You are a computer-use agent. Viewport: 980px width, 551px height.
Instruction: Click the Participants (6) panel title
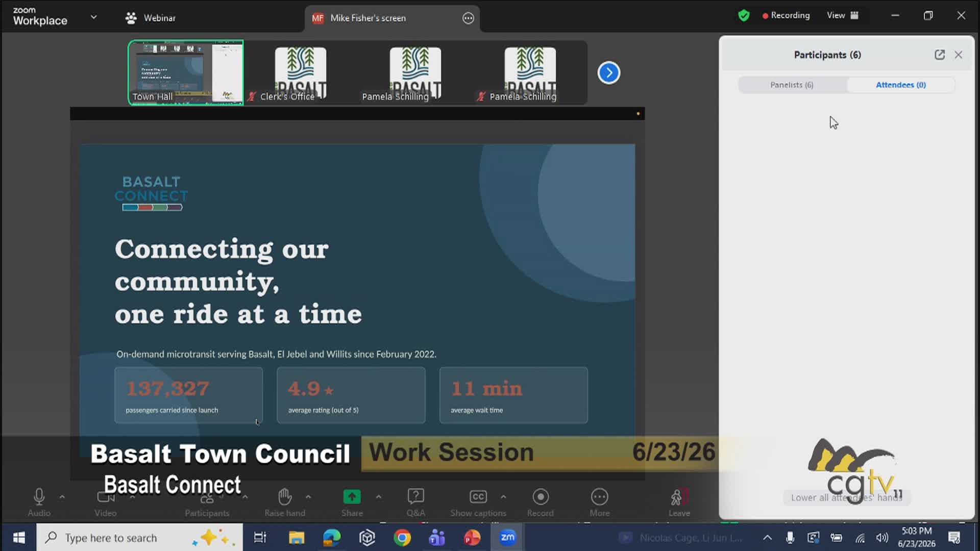(827, 55)
